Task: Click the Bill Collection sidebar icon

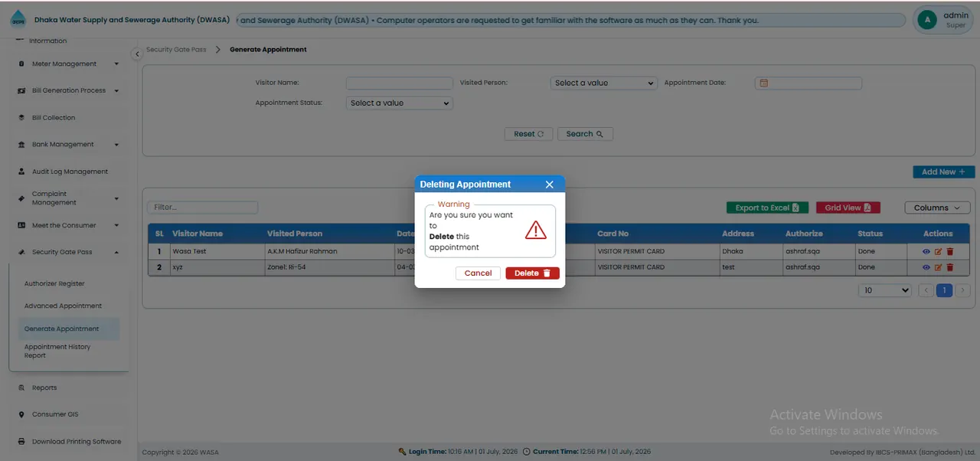Action: pos(21,118)
